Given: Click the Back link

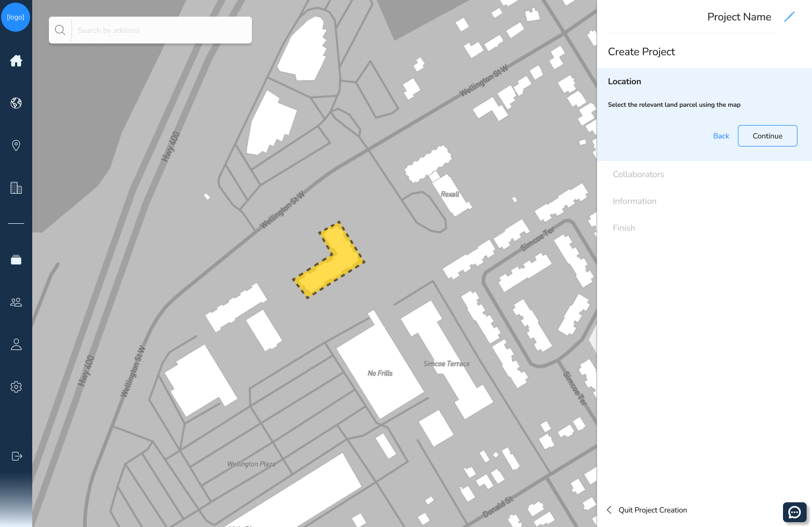Looking at the screenshot, I should (721, 136).
